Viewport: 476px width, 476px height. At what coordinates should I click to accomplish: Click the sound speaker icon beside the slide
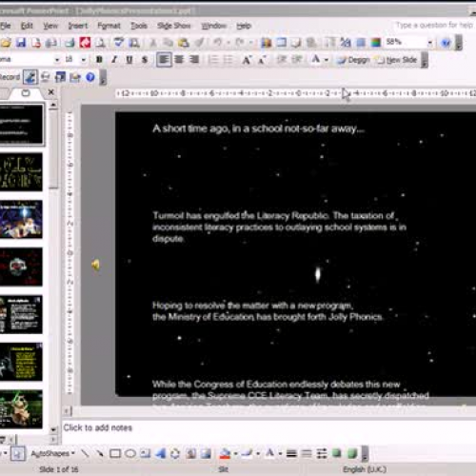[x=95, y=265]
